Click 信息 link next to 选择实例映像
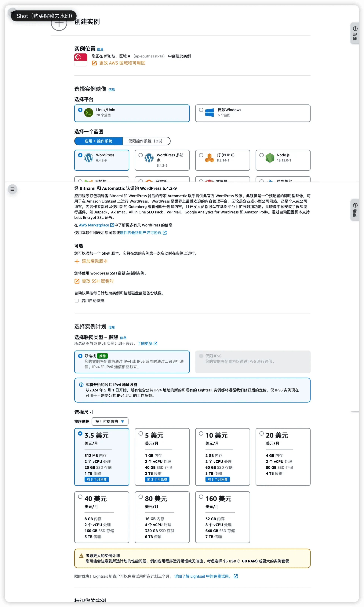This screenshot has height=607, width=364. click(x=112, y=89)
